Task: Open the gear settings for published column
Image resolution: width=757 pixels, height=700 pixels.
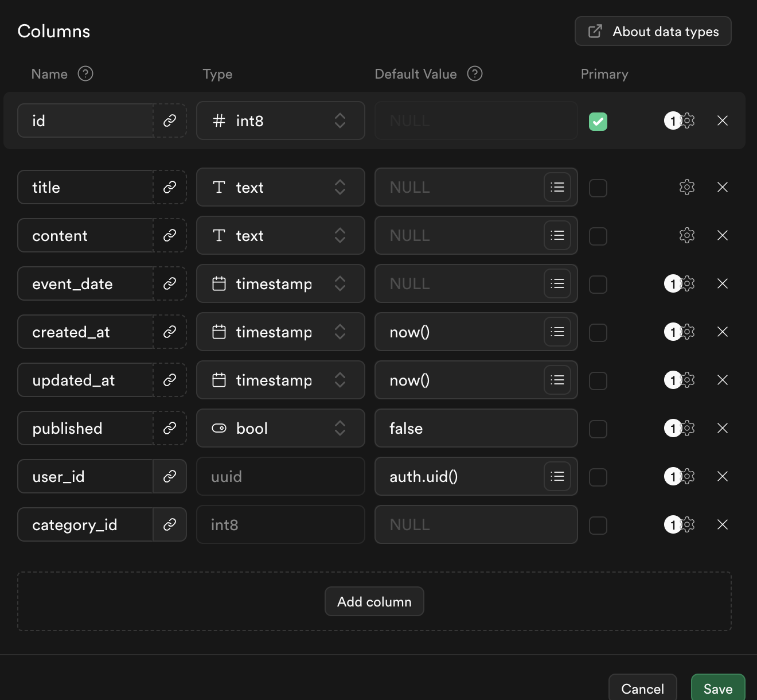Action: pos(687,428)
